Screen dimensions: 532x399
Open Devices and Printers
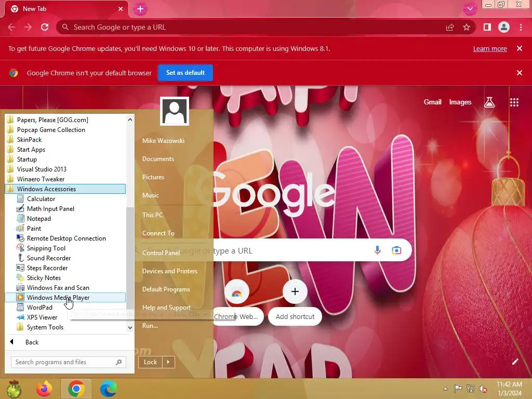(x=170, y=271)
